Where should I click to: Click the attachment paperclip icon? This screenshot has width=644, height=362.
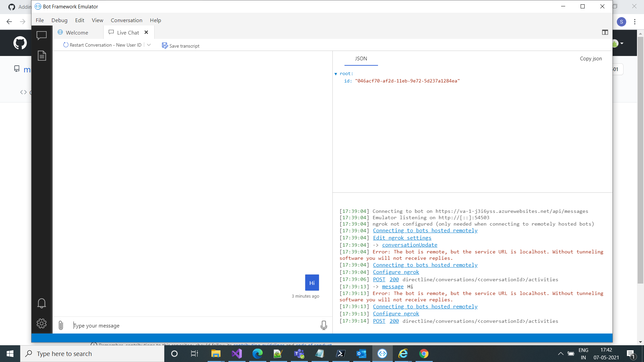(61, 325)
